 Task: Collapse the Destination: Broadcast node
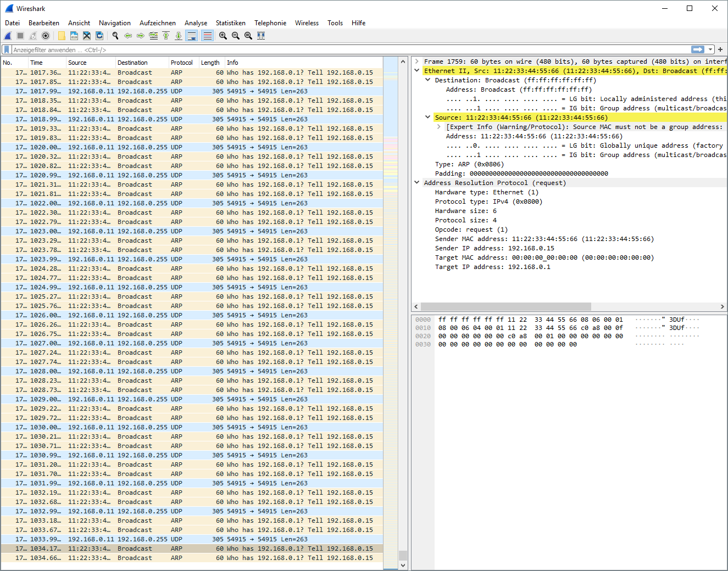[x=428, y=80]
